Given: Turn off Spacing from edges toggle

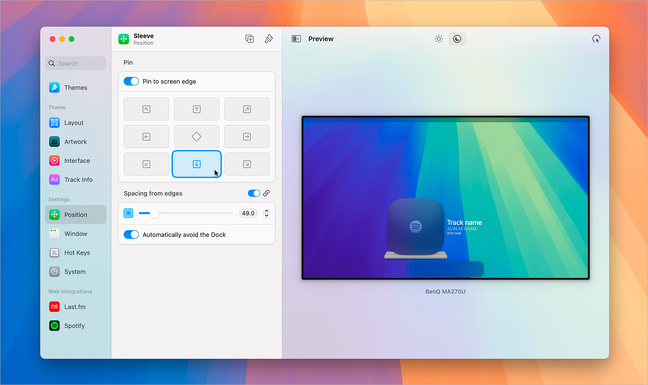Looking at the screenshot, I should point(254,193).
